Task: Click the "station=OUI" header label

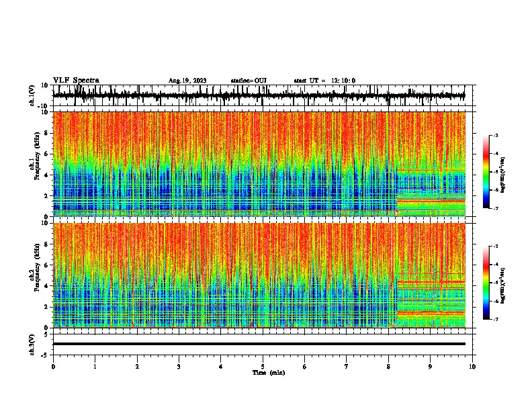Action: (249, 81)
